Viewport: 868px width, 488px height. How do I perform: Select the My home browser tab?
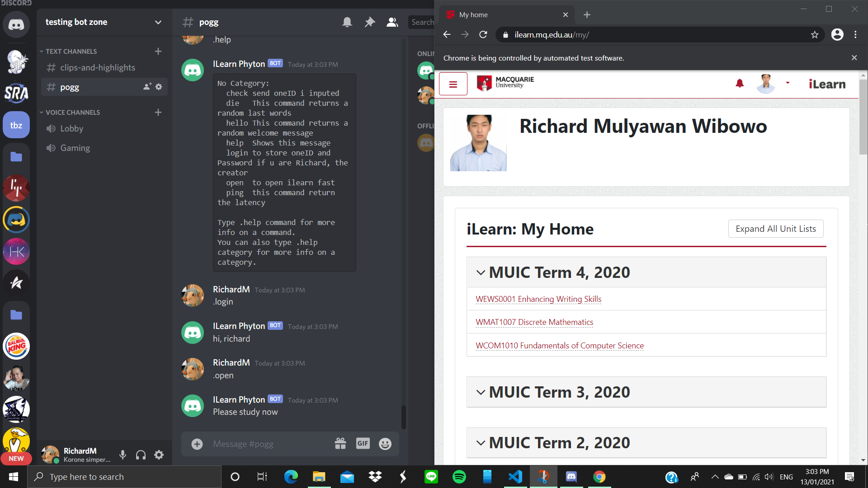click(x=508, y=14)
